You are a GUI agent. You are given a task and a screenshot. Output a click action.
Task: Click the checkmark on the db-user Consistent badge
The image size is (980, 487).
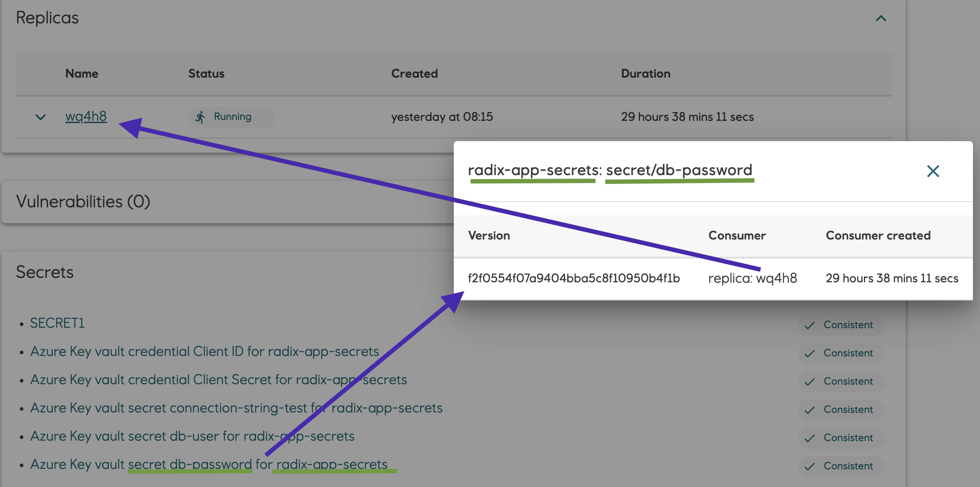coord(810,438)
